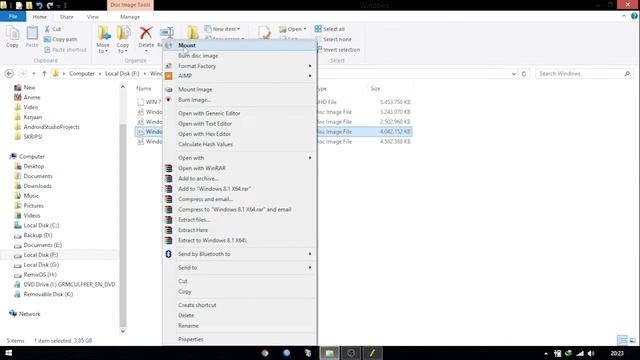Click Copy path in ribbon
The height and width of the screenshot is (360, 640).
coord(60,39)
